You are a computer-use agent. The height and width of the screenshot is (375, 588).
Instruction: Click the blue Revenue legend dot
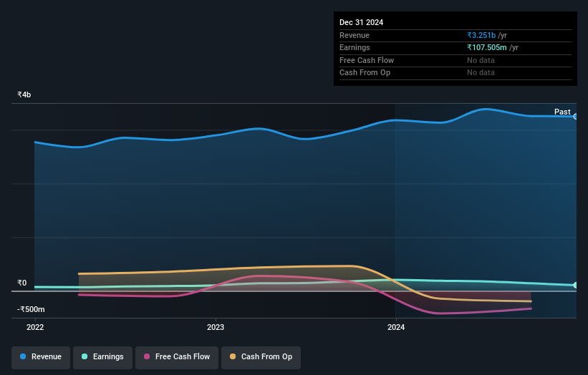point(23,356)
